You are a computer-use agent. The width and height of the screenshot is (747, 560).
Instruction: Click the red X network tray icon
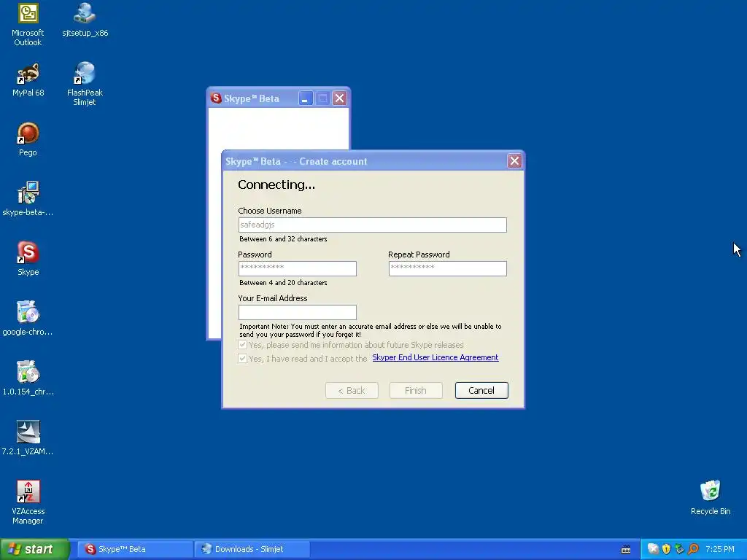[653, 549]
